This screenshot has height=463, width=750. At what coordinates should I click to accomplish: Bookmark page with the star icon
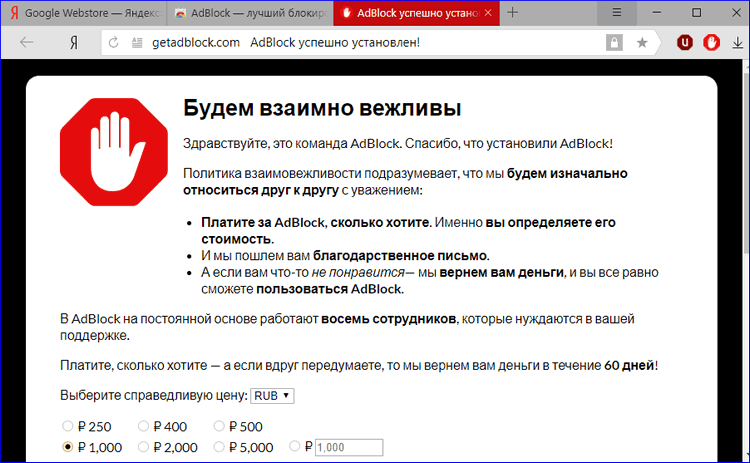click(x=642, y=43)
